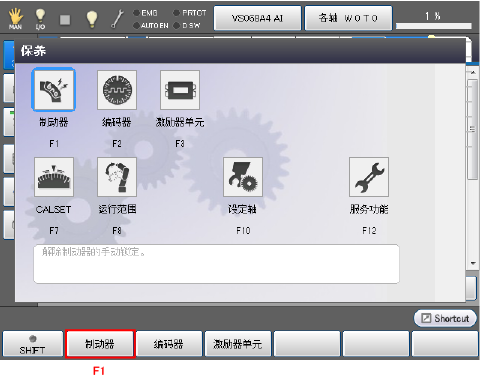
Task: Click the description text box
Action: [216, 264]
